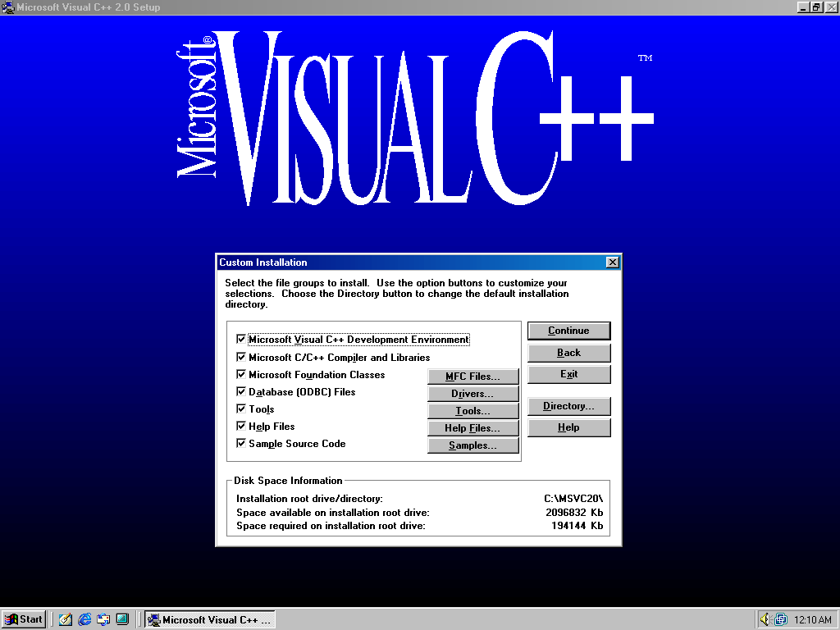Click Continue to proceed with installation
The height and width of the screenshot is (630, 840).
tap(569, 331)
